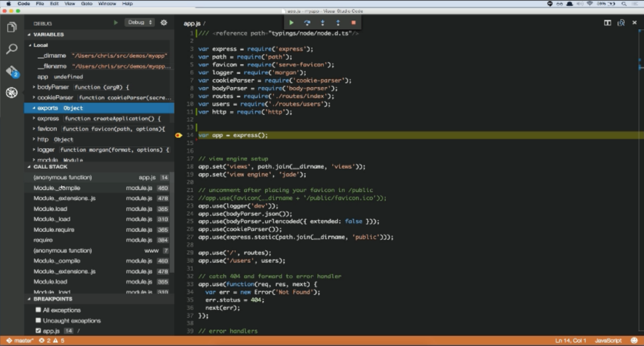Collapse the Call Stack section

(x=50, y=167)
